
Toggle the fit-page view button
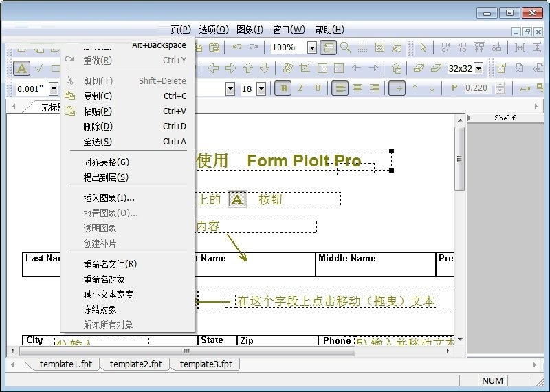[x=329, y=47]
